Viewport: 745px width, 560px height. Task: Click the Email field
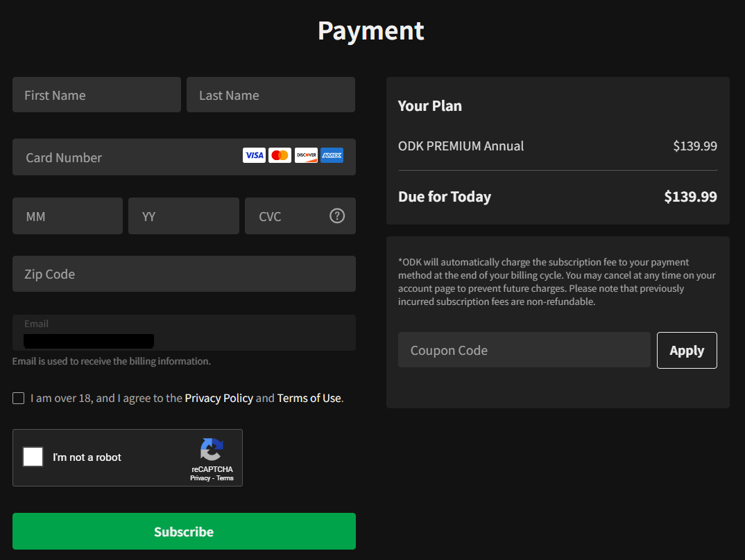(184, 333)
